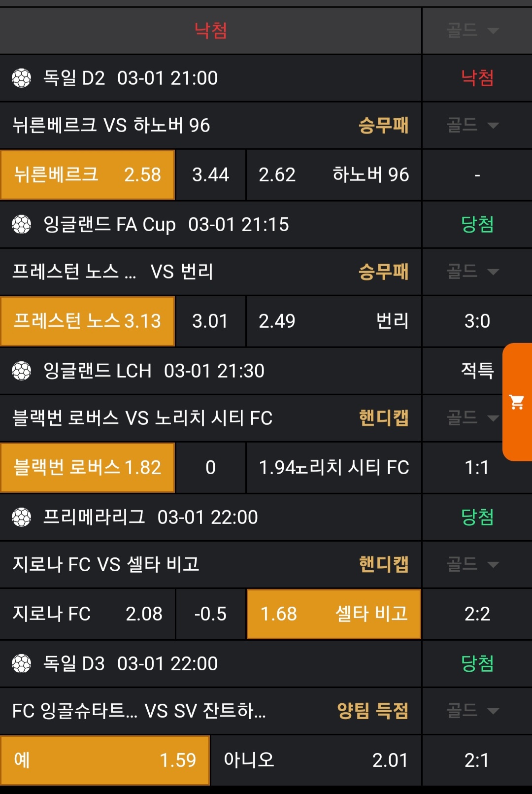Viewport: 532px width, 794px height.
Task: Select the draw odds 3.44
Action: pos(210,175)
